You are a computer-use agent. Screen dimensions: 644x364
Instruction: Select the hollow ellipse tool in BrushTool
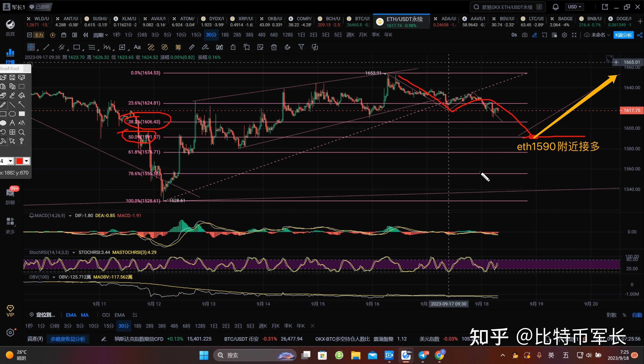coord(12,114)
